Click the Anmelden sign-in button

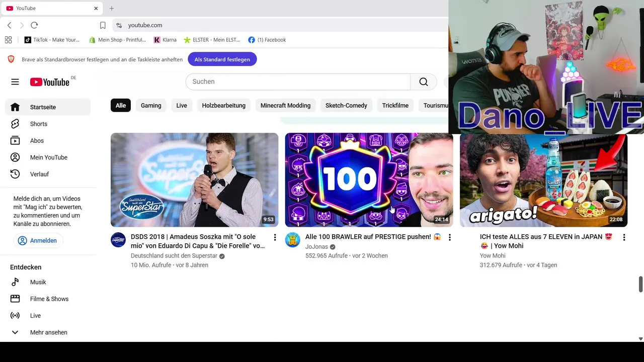tap(37, 240)
